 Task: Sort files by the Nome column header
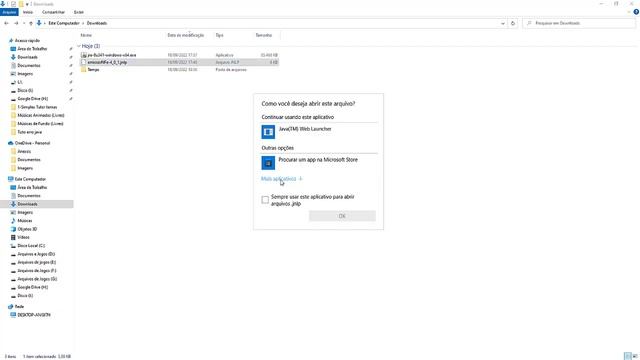point(86,35)
